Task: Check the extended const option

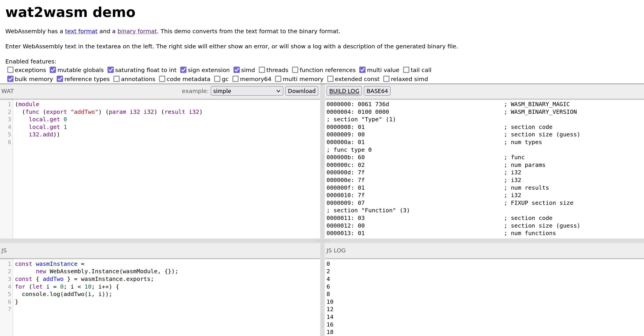Action: point(330,79)
